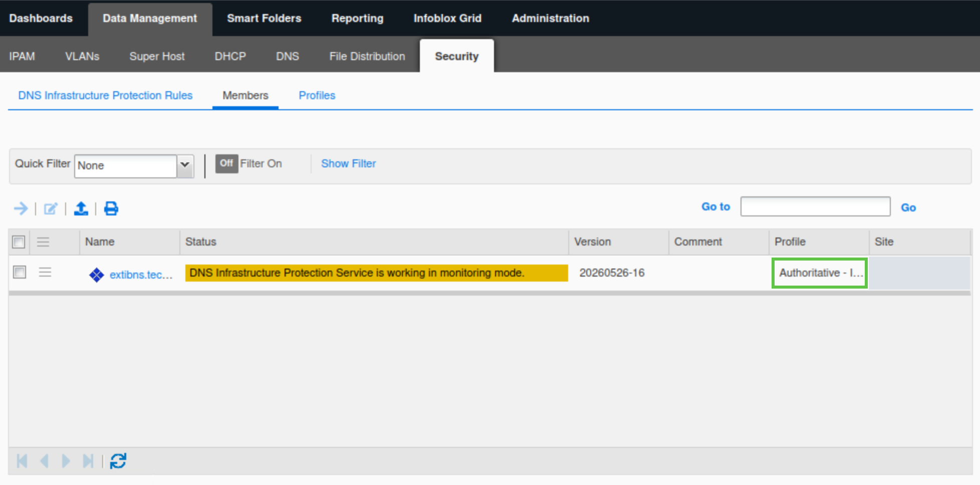Select all rows with the header checkbox
Screen dimensions: 980x485
(19, 242)
